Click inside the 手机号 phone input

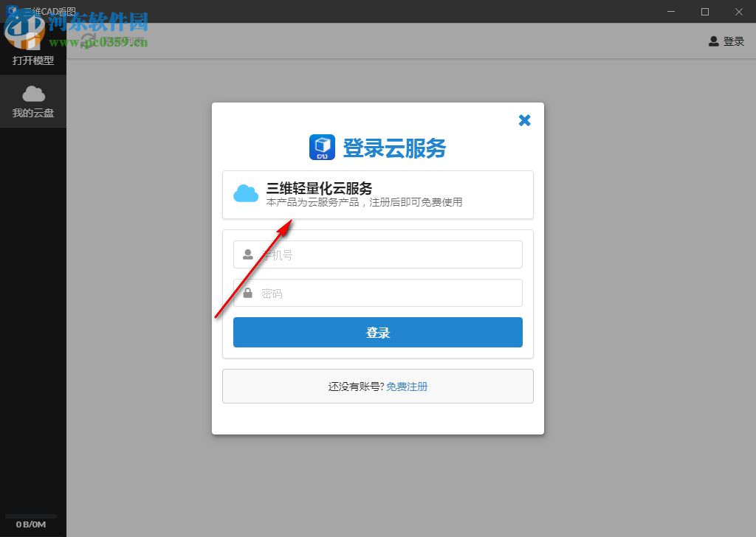tap(377, 254)
